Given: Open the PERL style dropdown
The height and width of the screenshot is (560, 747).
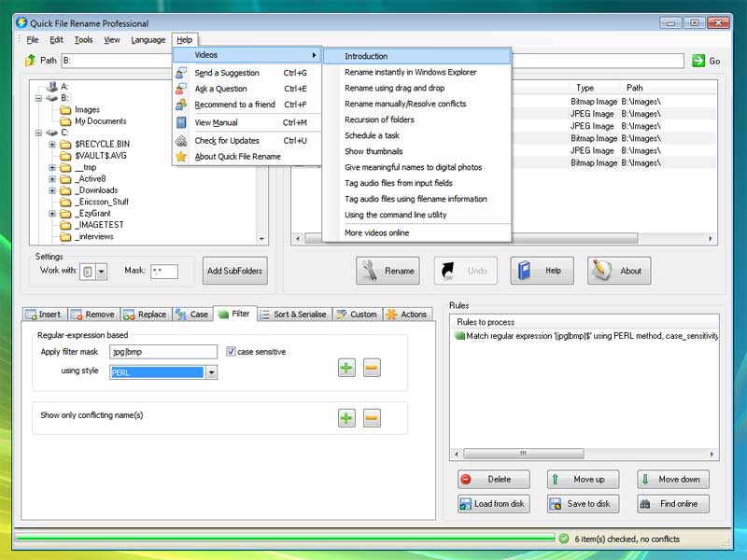Looking at the screenshot, I should coord(211,372).
